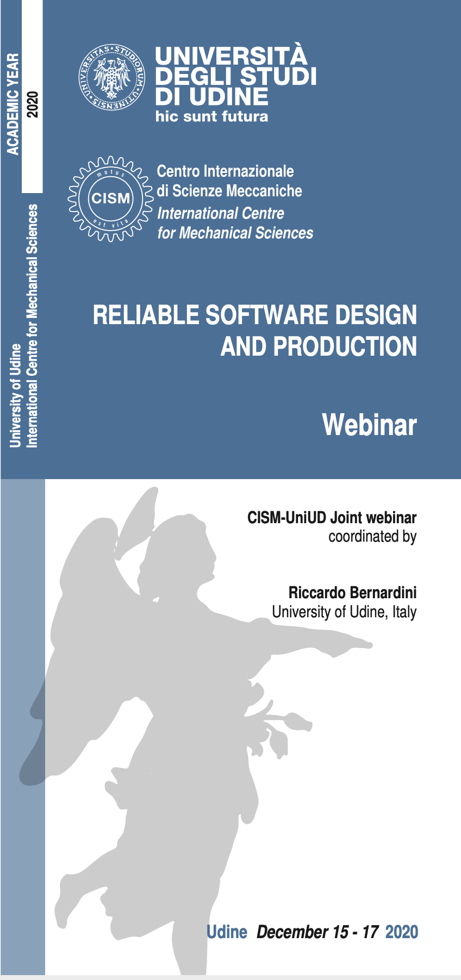Image resolution: width=461 pixels, height=980 pixels.
Task: Click the vertical '2020' in white strip
Action: coord(33,104)
